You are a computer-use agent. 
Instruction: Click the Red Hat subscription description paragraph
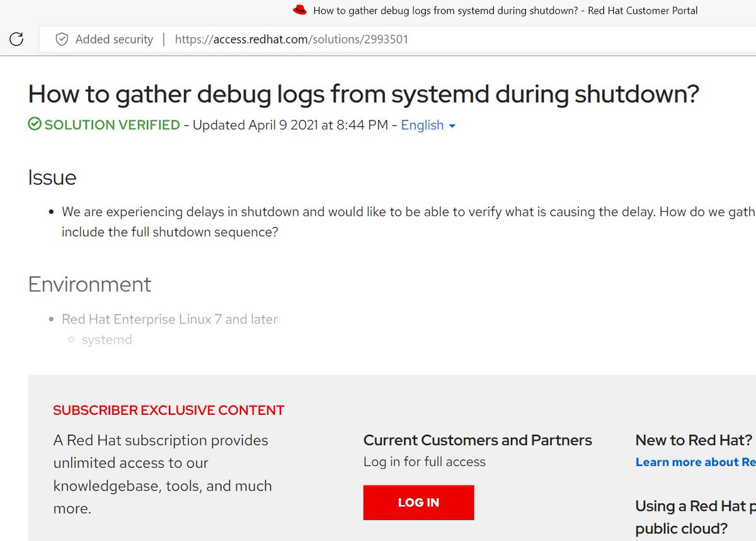(163, 474)
